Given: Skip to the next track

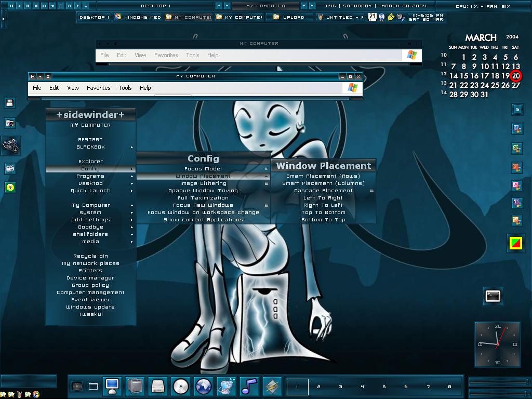Looking at the screenshot, I should click(x=44, y=6).
